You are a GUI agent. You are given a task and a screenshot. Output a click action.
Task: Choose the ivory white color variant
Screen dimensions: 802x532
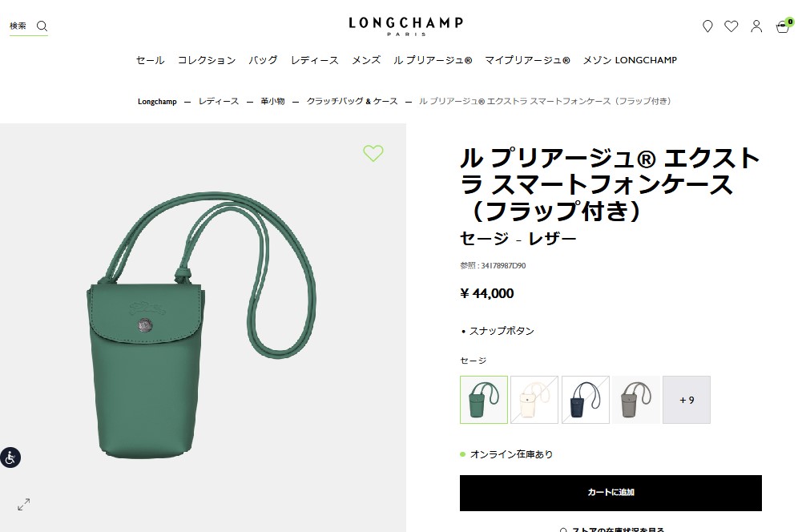[x=534, y=400]
